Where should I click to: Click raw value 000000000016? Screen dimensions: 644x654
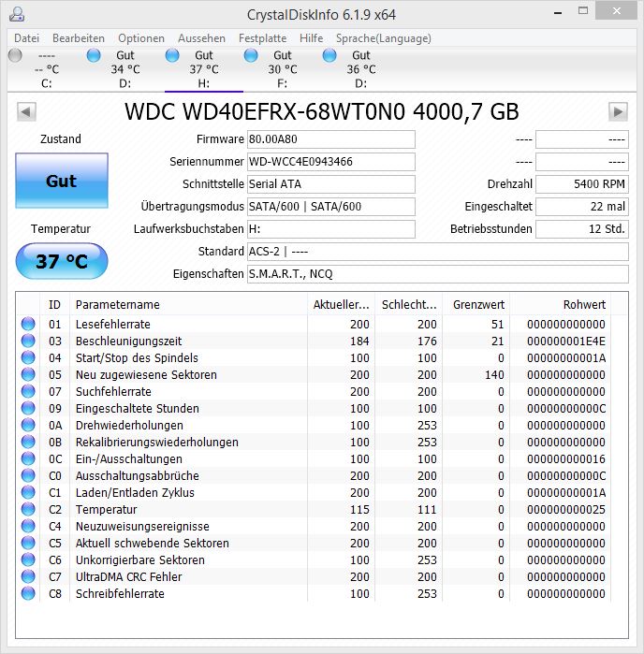pyautogui.click(x=566, y=459)
